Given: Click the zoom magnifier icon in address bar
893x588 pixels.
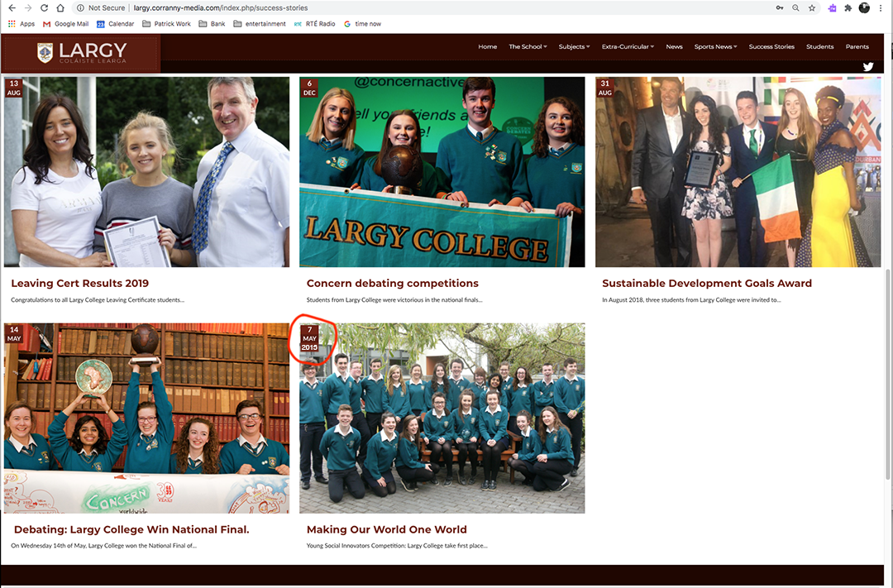Looking at the screenshot, I should [x=795, y=7].
